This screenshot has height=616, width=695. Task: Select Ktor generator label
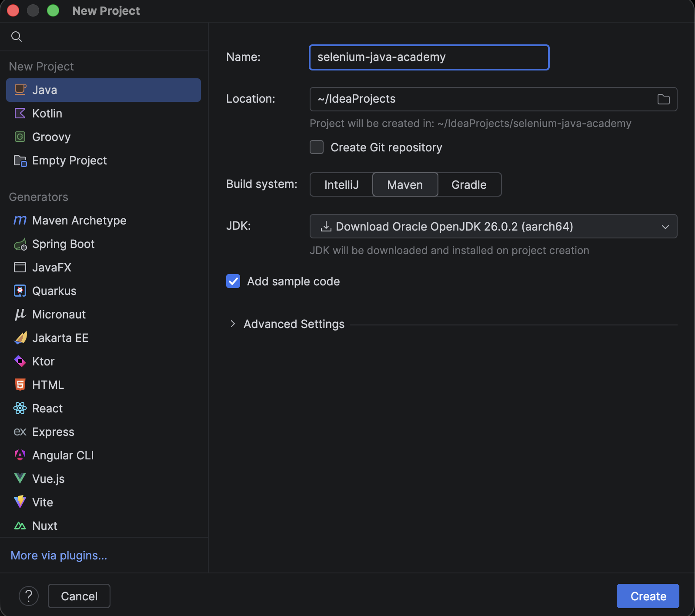[x=43, y=362]
